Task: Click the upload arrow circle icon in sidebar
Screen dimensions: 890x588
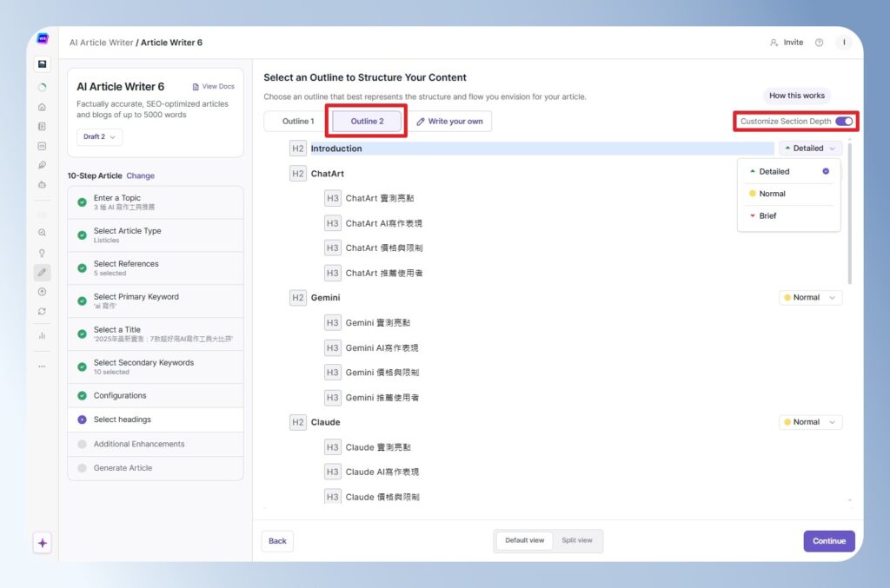Action: click(42, 292)
